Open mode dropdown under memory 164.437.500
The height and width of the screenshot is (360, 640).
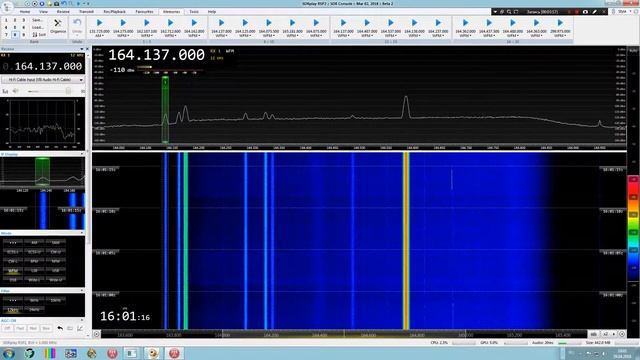pos(489,36)
